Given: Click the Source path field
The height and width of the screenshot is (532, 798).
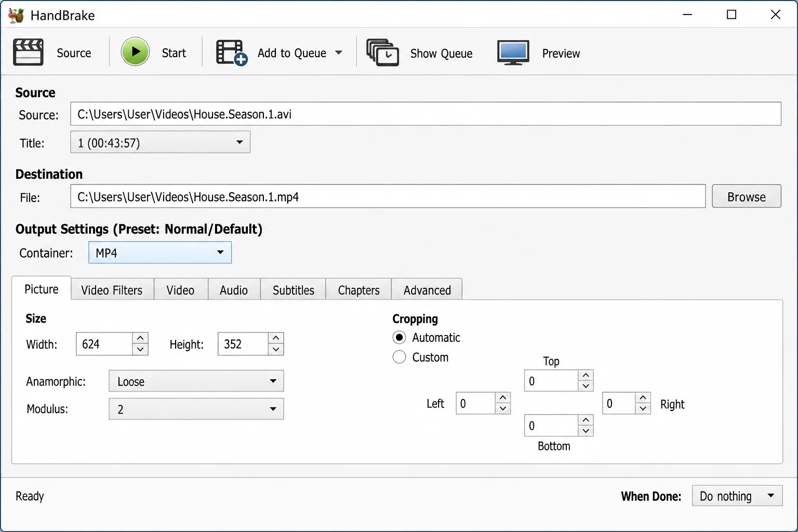Looking at the screenshot, I should [425, 114].
